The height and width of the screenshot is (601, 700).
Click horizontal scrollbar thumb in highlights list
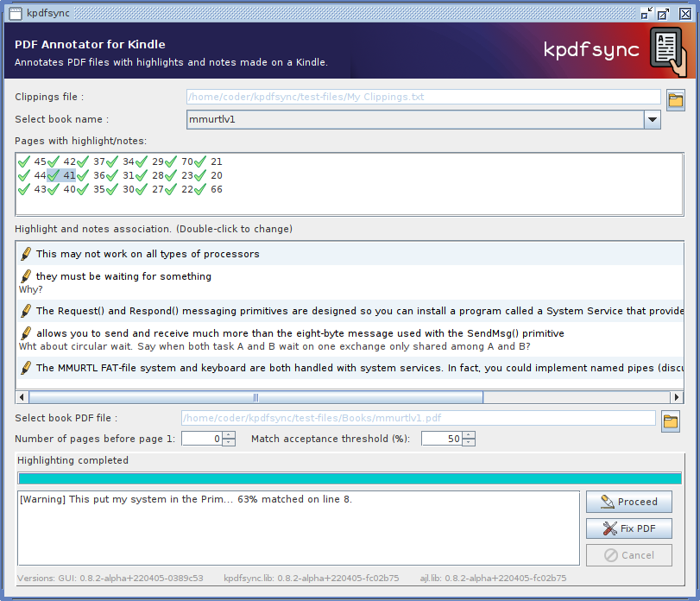pyautogui.click(x=255, y=397)
